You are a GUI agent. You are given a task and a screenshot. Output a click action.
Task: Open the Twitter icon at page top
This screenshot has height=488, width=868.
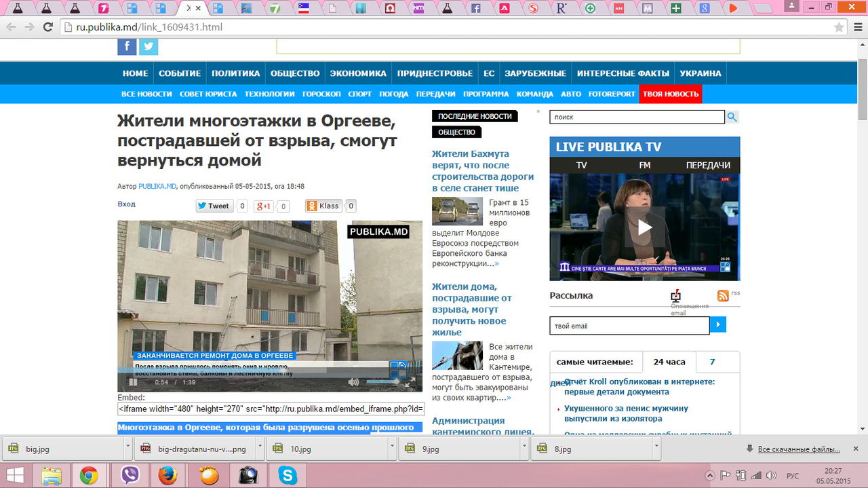(x=149, y=47)
